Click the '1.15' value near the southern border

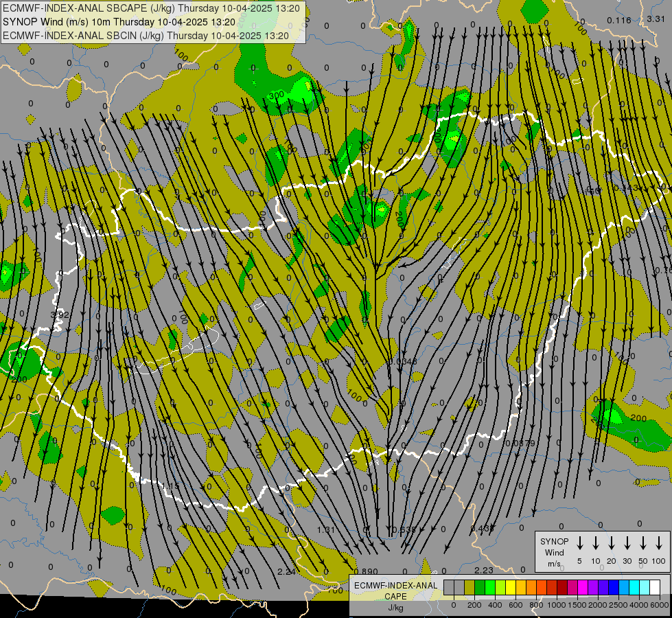coord(170,486)
